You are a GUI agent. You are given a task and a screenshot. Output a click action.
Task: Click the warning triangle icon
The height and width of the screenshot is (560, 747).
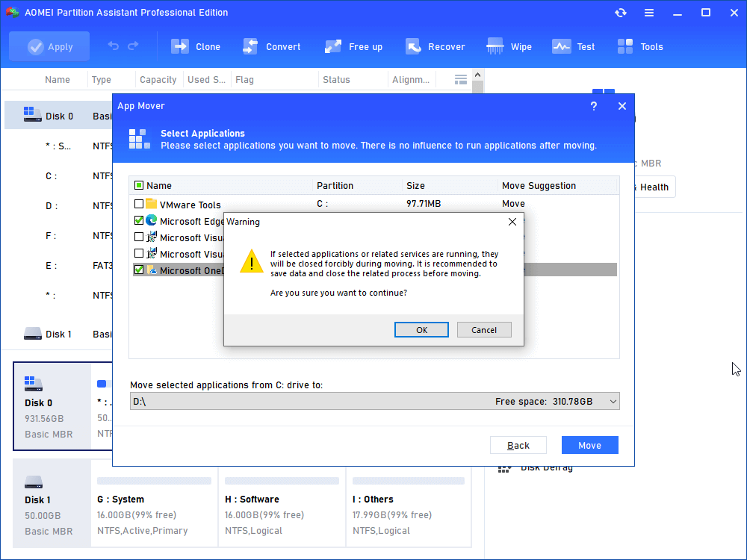tap(252, 261)
